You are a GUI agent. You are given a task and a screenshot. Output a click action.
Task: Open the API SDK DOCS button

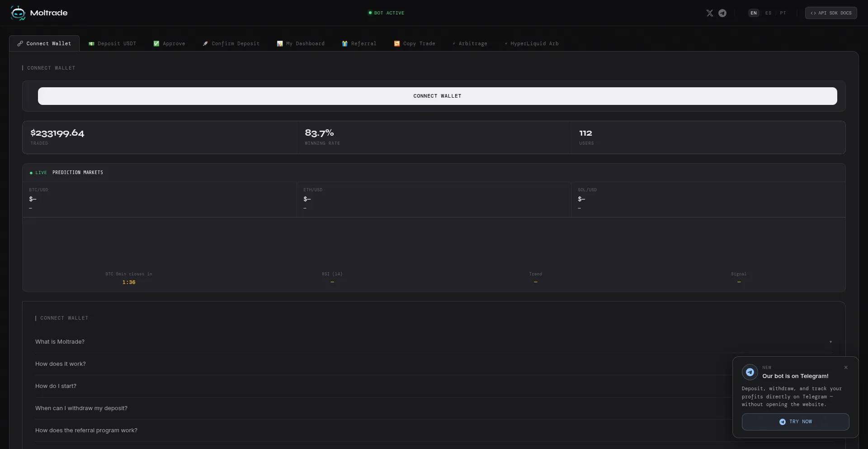tap(831, 13)
